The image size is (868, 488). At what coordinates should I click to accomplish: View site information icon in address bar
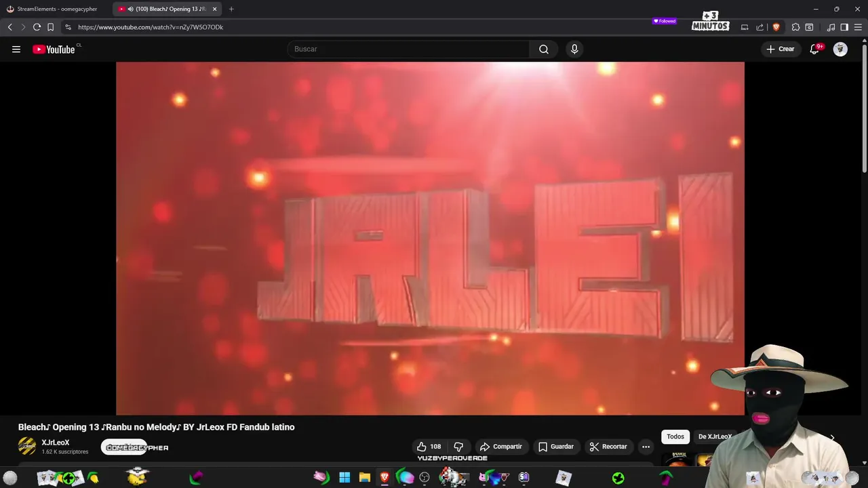[68, 27]
